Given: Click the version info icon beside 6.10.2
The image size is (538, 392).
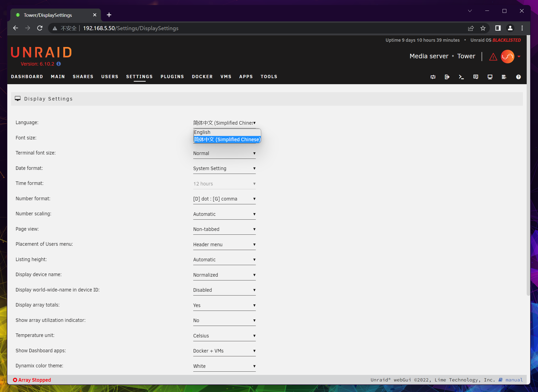Looking at the screenshot, I should [59, 64].
